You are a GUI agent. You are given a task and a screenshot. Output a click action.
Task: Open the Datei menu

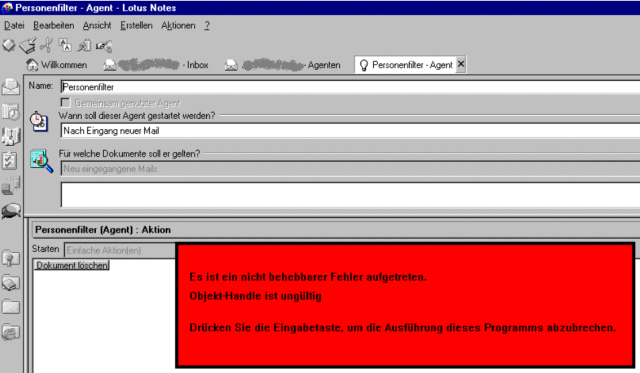14,25
